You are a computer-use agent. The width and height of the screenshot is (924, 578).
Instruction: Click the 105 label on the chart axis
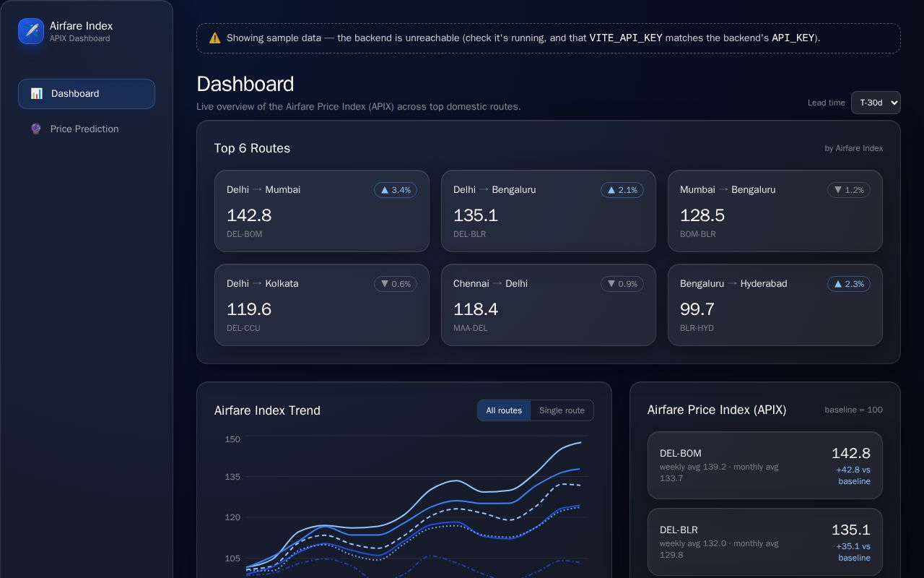coord(232,558)
